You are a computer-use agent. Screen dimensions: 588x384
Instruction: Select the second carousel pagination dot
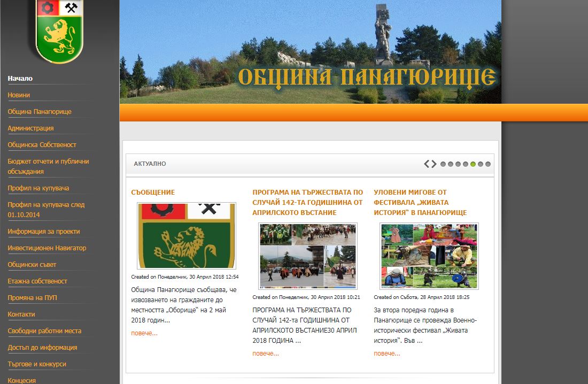point(451,164)
